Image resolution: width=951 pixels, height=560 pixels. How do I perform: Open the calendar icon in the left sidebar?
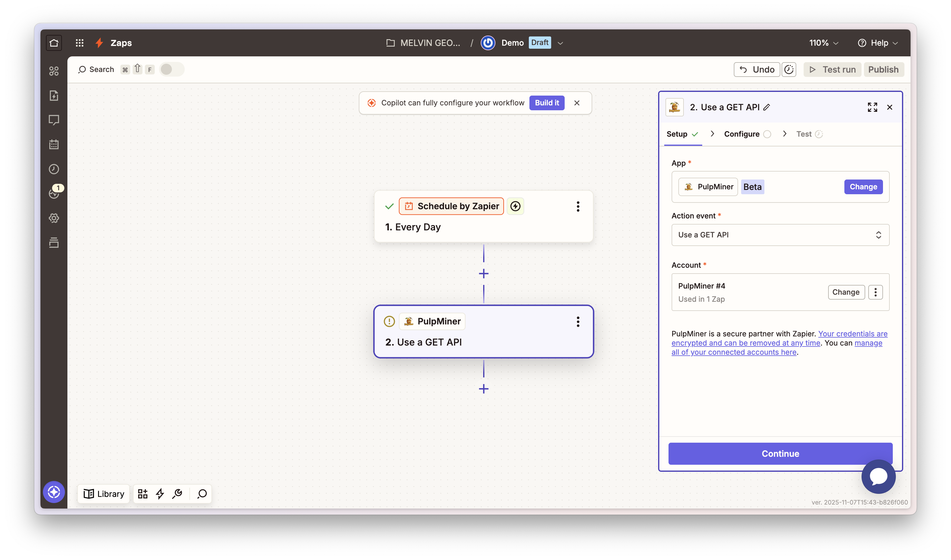coord(54,144)
